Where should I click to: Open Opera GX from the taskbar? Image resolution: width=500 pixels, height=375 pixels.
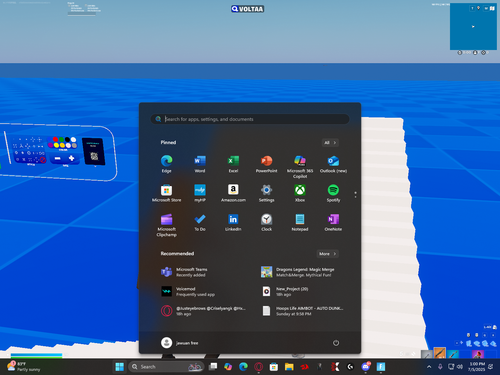(258, 367)
